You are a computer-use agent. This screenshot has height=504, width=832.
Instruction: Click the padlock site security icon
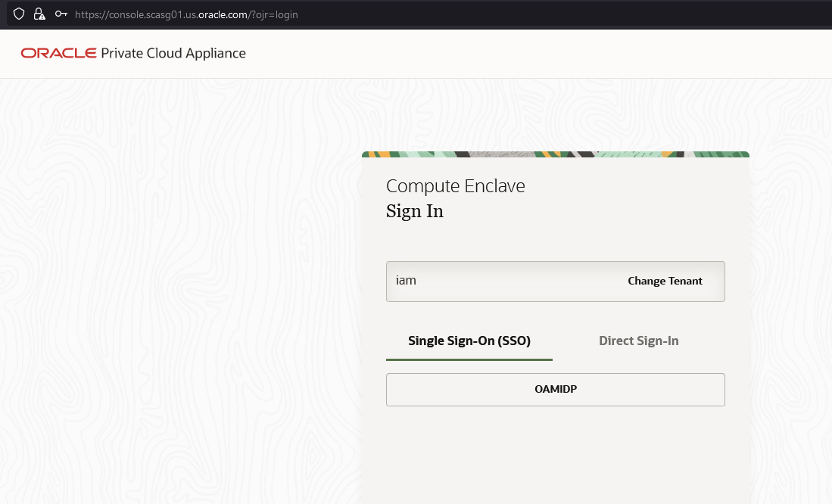[x=39, y=14]
